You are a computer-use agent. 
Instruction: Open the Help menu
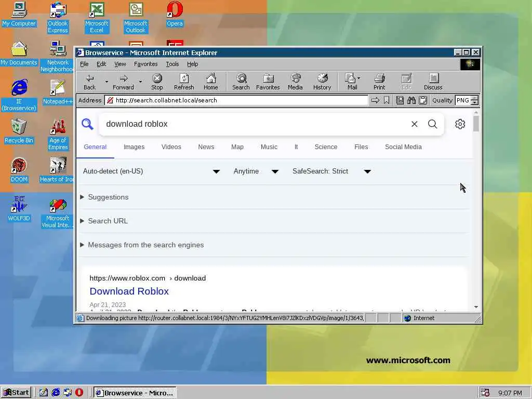[x=192, y=64]
